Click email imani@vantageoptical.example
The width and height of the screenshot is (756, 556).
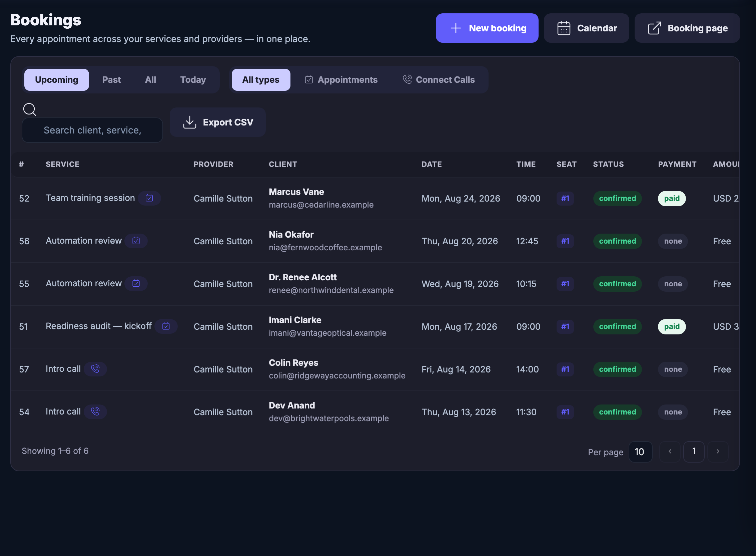click(x=327, y=333)
